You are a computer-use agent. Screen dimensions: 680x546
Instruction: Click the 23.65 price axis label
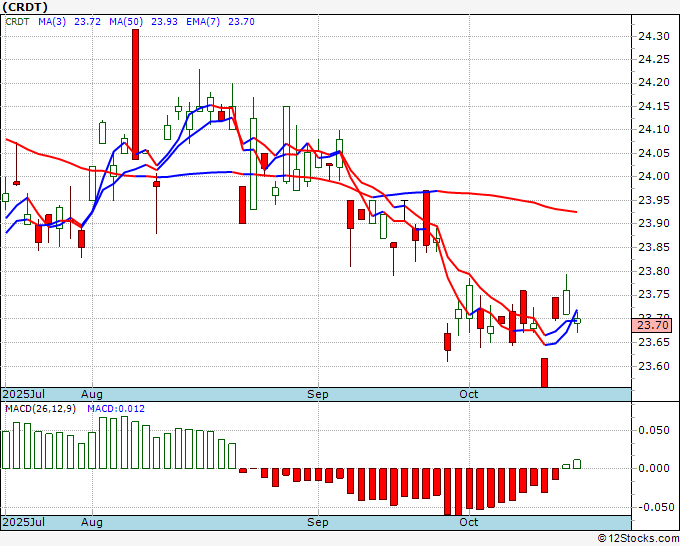coord(654,343)
